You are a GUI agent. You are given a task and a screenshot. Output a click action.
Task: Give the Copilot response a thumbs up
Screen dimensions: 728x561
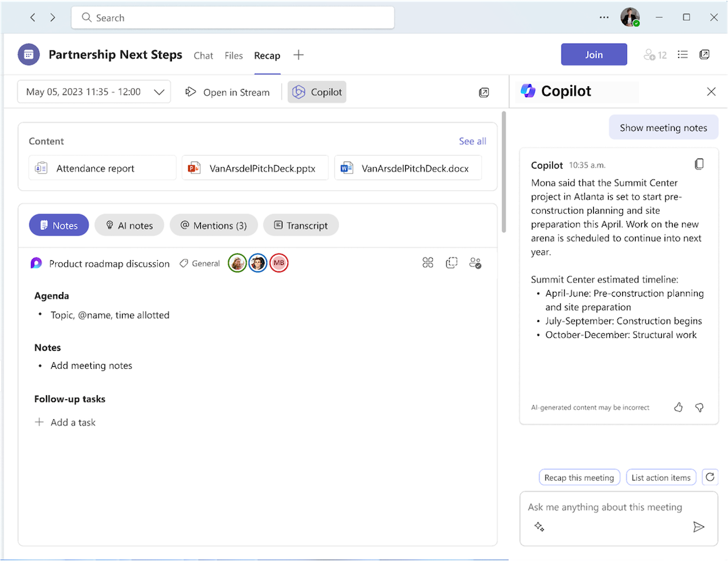click(678, 407)
